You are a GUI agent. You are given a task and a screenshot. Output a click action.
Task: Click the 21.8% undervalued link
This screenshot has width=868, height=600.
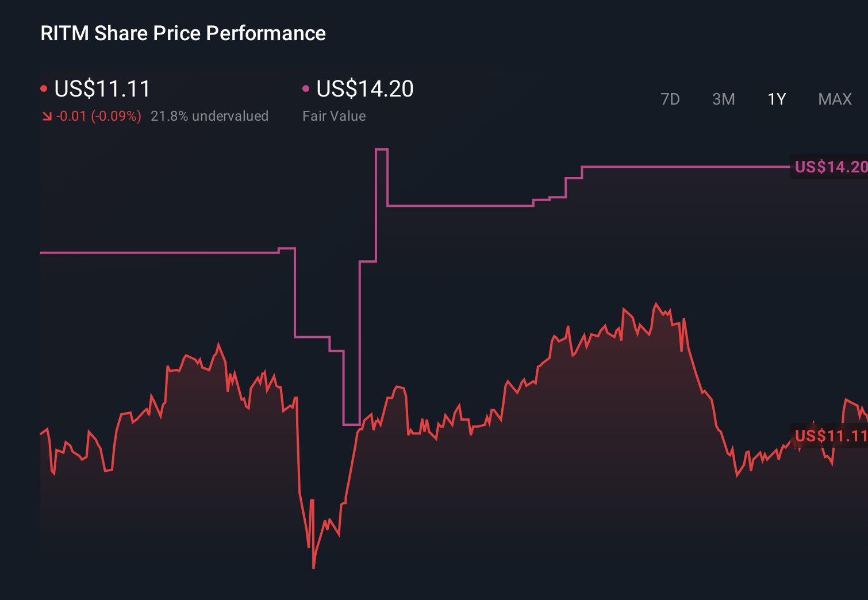tap(210, 116)
